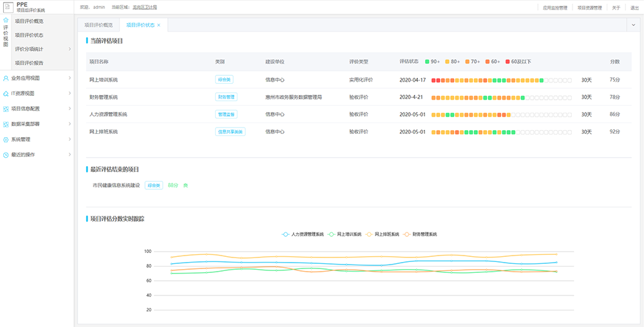Screen dimensions: 644x327
Task: Click the 86分 score
Action: [x=614, y=115]
